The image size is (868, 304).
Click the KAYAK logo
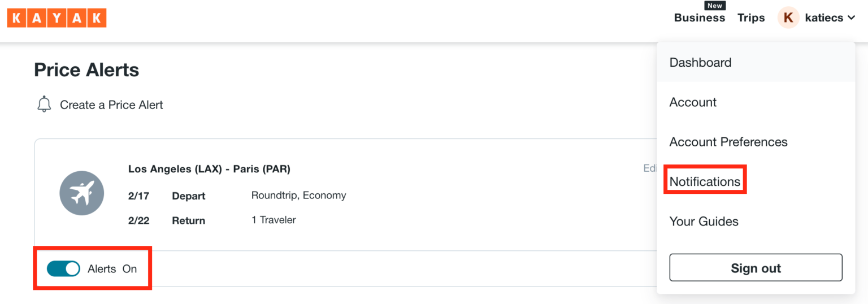tap(57, 18)
